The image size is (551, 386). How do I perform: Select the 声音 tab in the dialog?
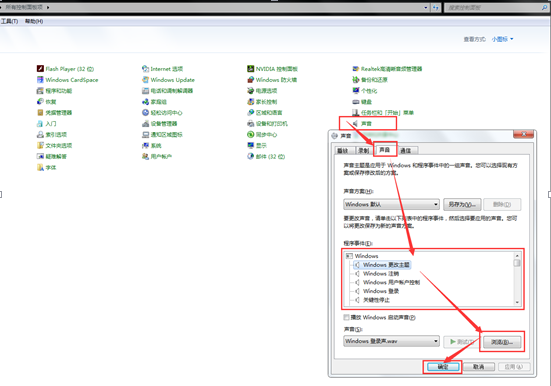click(x=385, y=150)
